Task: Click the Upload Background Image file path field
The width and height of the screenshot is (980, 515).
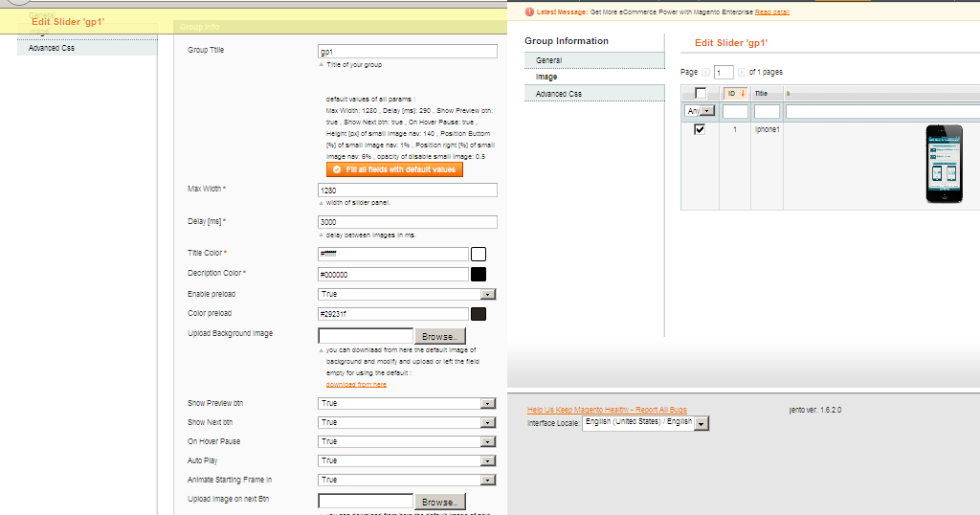Action: (366, 336)
